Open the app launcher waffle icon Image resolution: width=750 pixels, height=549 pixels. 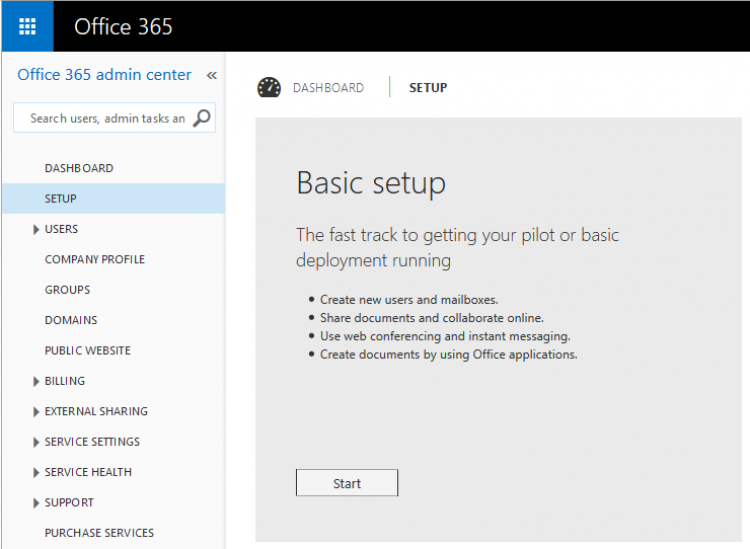(x=27, y=26)
